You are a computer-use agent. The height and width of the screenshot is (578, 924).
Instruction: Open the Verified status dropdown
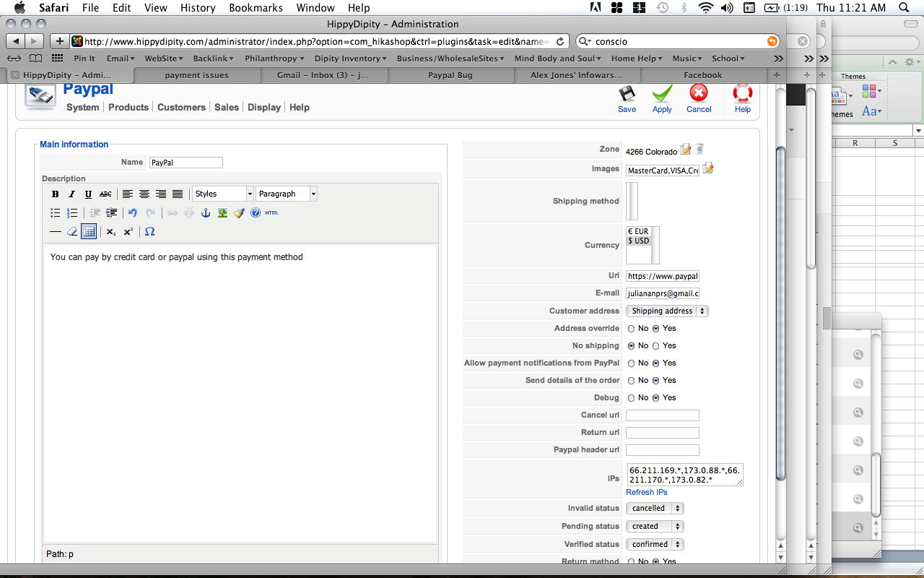tap(655, 545)
